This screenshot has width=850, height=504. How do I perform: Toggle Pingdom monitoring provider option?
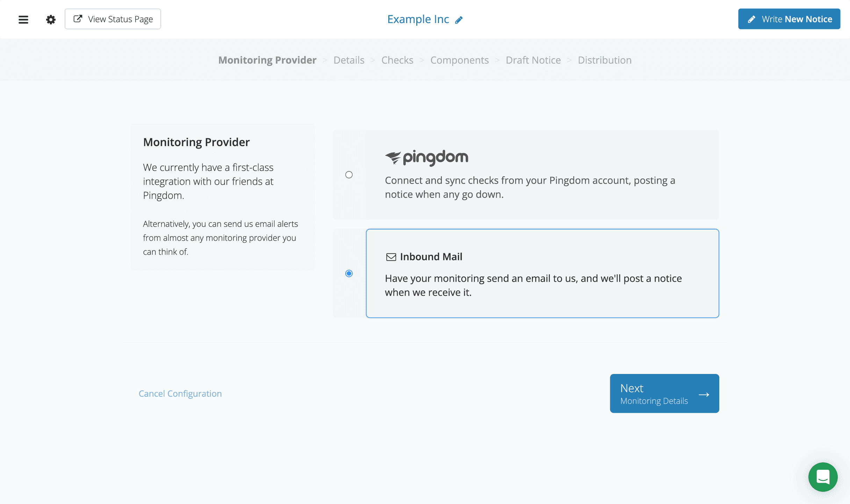pos(349,175)
